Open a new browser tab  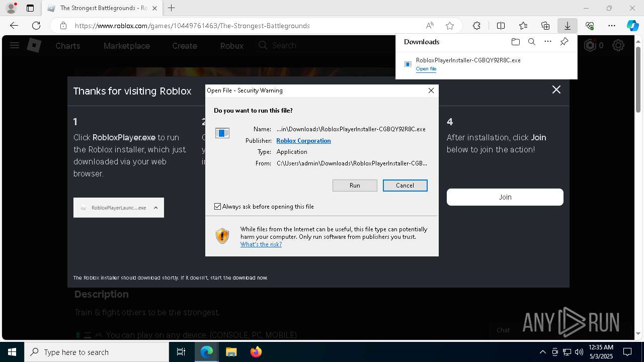point(172,8)
